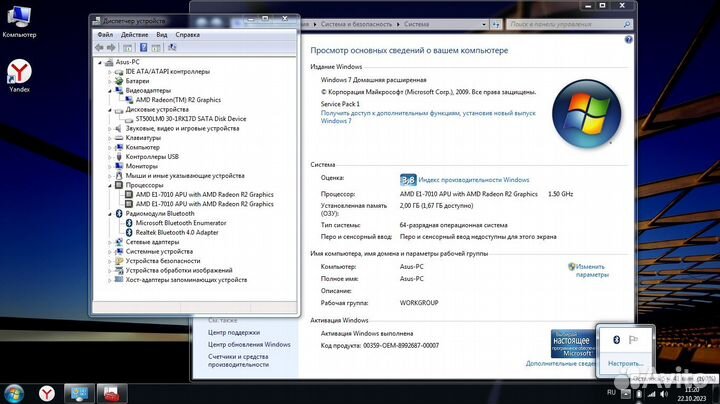The width and height of the screenshot is (720, 404).
Task: Click the Устройства безопасности icon
Action: 119,261
